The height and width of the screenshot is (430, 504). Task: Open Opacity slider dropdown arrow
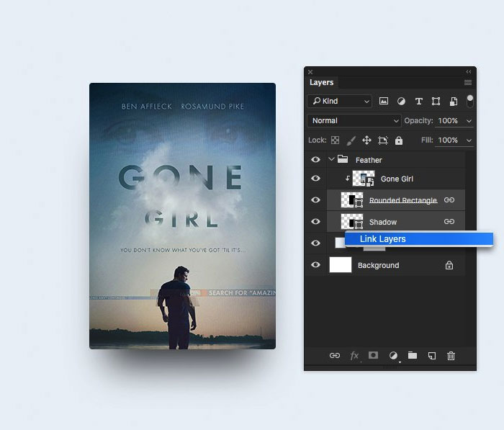tap(469, 121)
